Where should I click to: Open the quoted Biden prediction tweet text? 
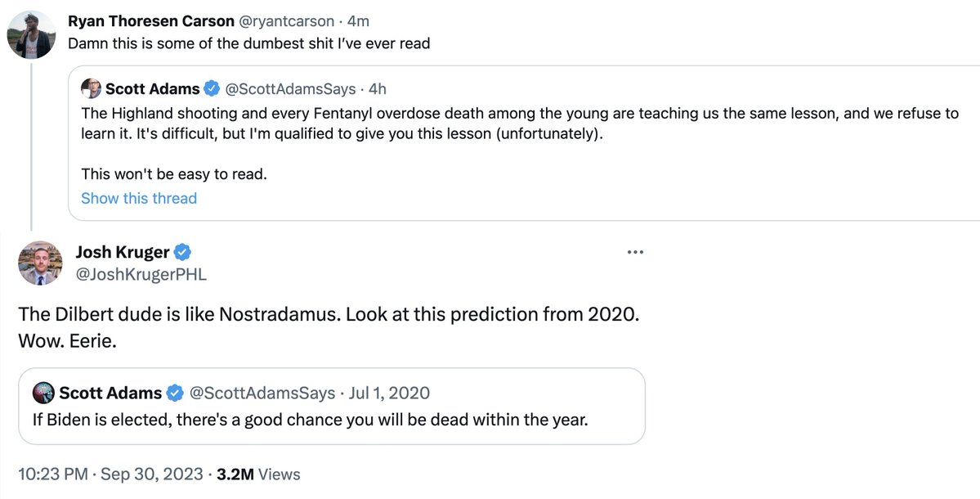[x=302, y=420]
